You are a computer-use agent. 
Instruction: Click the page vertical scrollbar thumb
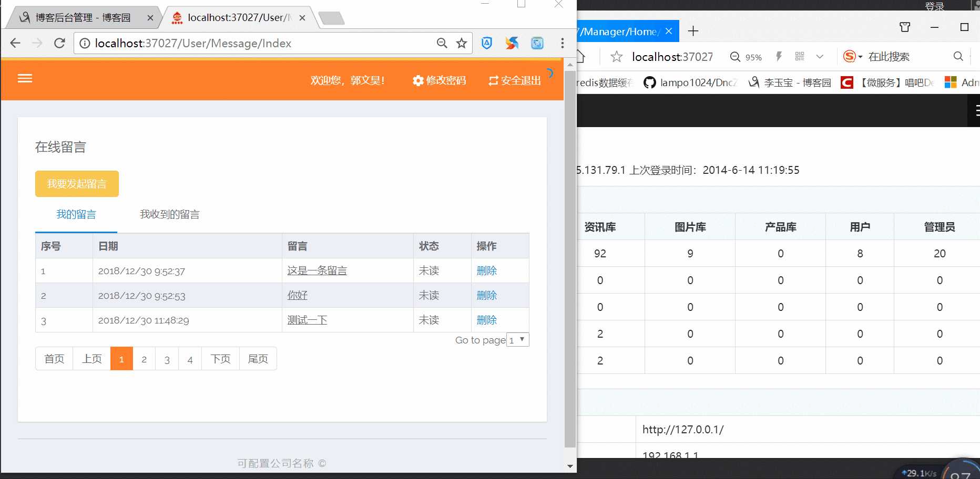tap(570, 260)
